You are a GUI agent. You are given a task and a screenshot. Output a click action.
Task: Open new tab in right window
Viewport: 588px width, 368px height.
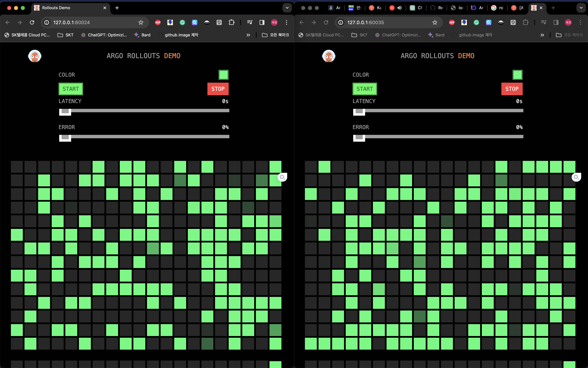pos(553,8)
